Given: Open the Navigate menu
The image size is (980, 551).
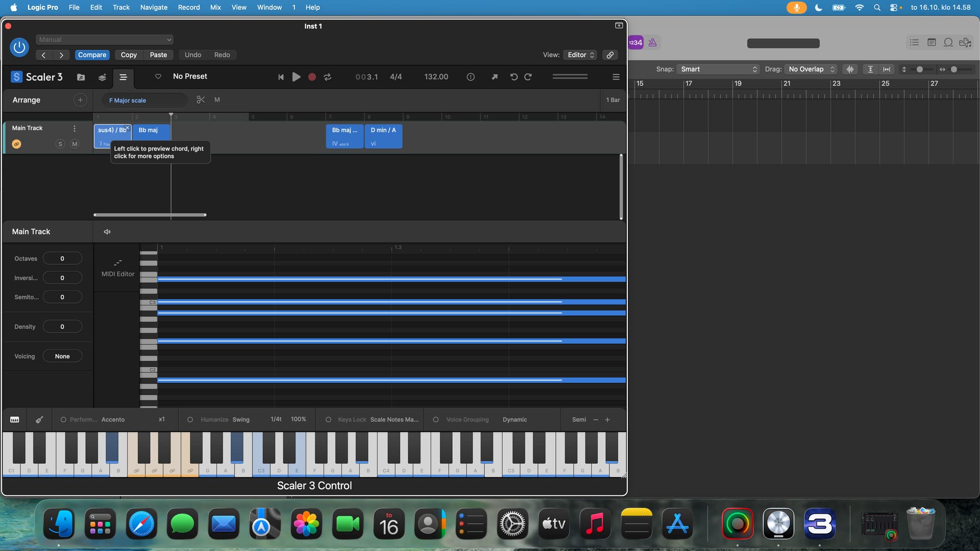Looking at the screenshot, I should pyautogui.click(x=154, y=7).
